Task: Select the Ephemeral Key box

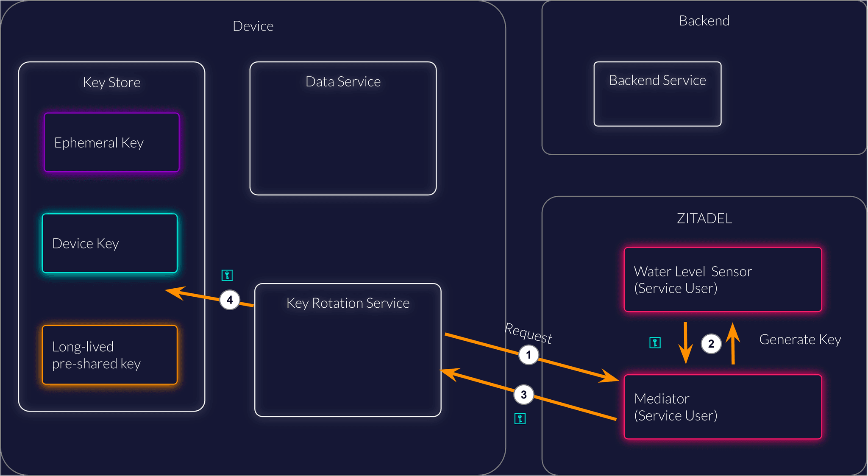Action: 111,143
